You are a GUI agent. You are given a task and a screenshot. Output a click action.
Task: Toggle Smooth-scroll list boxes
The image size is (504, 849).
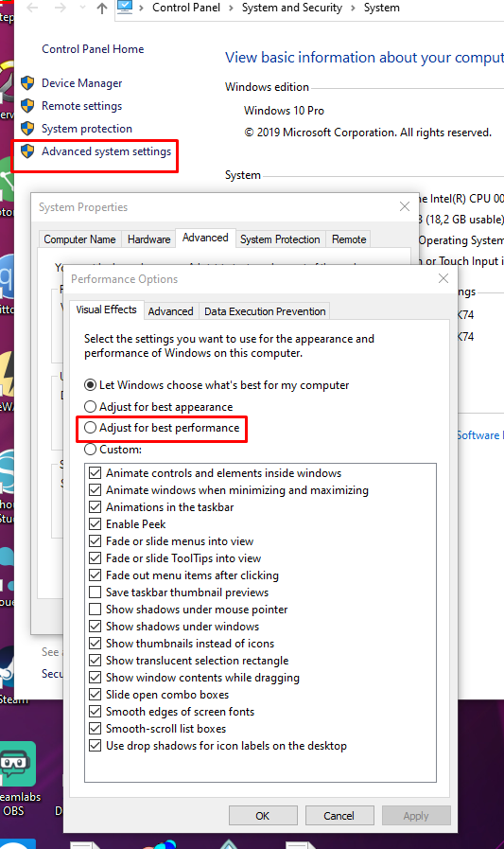pyautogui.click(x=96, y=729)
